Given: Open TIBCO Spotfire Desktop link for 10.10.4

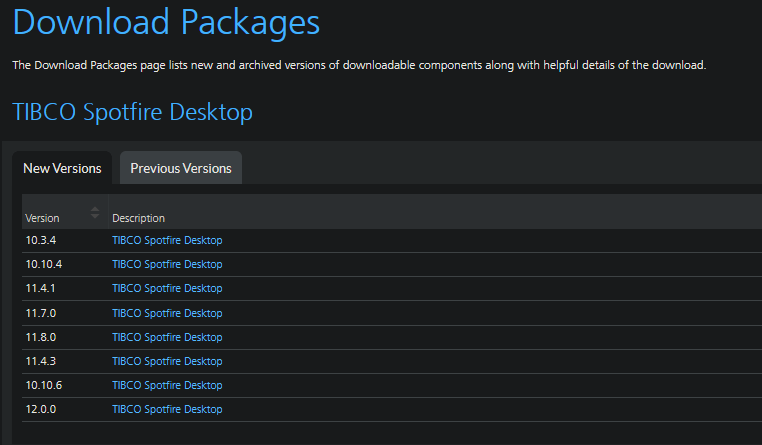Looking at the screenshot, I should (x=167, y=264).
